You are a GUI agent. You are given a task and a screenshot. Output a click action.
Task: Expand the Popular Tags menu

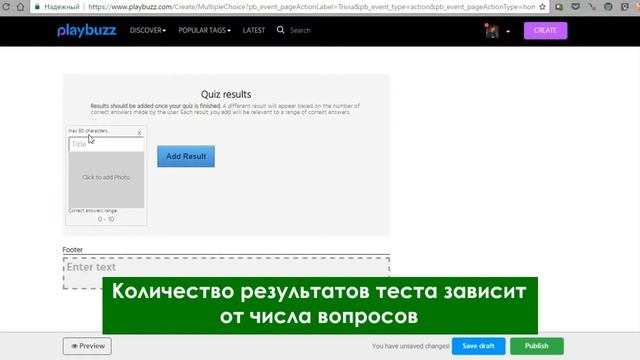click(204, 30)
